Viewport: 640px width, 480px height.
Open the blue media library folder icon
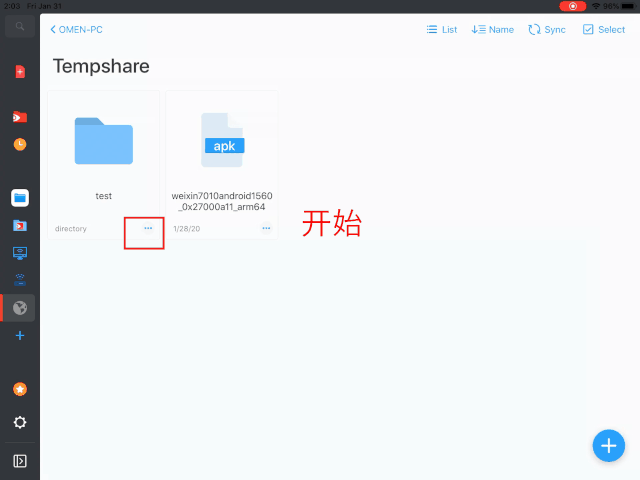20,225
